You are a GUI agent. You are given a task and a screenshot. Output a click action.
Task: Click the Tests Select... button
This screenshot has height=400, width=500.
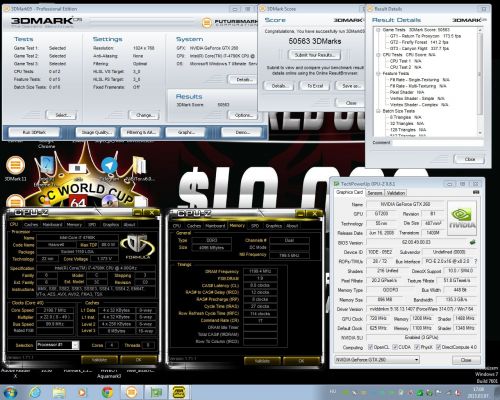(x=62, y=115)
